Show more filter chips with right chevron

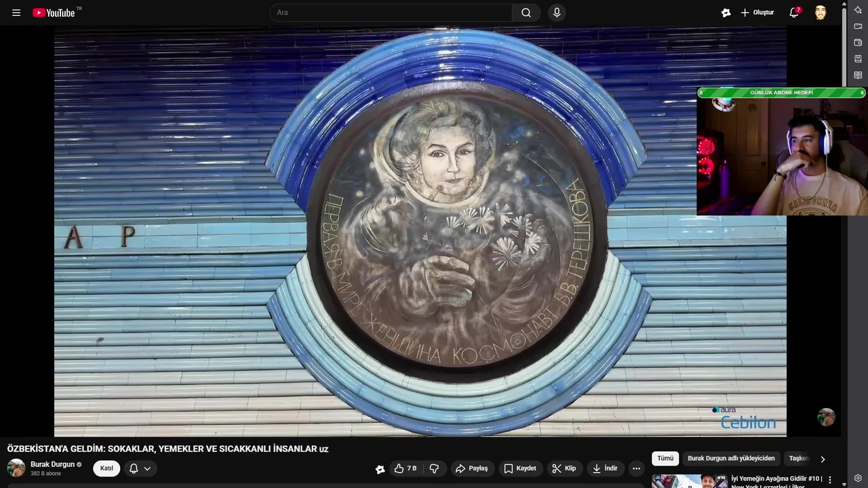click(x=823, y=459)
